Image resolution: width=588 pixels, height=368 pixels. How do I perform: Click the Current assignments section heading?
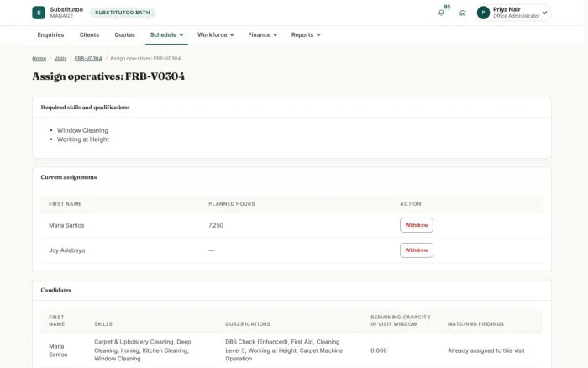[69, 177]
